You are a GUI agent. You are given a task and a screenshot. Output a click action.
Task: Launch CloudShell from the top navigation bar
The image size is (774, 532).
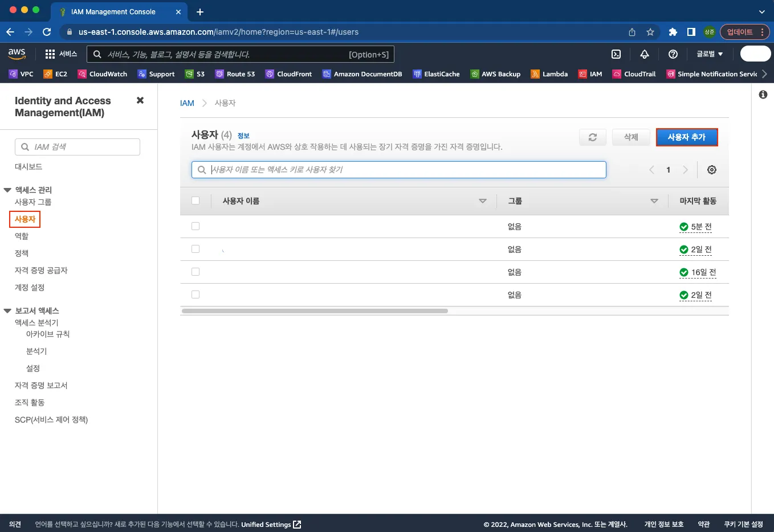pos(616,54)
